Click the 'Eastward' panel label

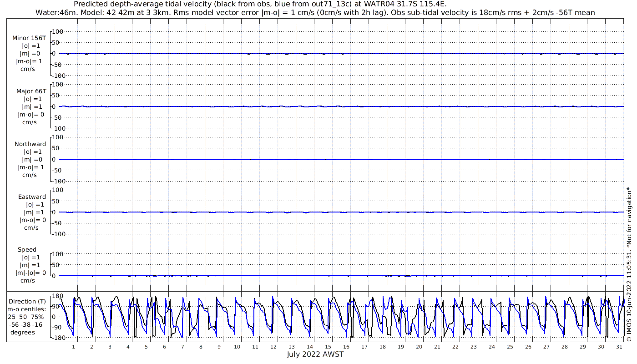tap(32, 197)
